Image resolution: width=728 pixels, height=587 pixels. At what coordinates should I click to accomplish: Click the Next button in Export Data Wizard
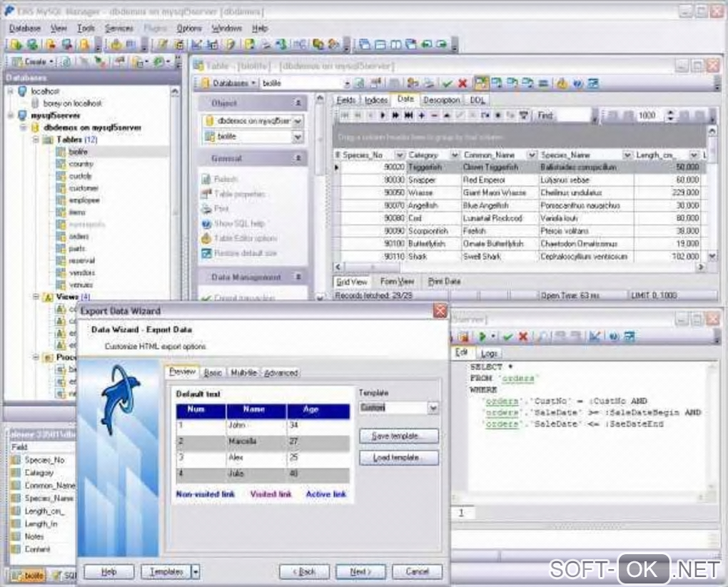[x=360, y=572]
